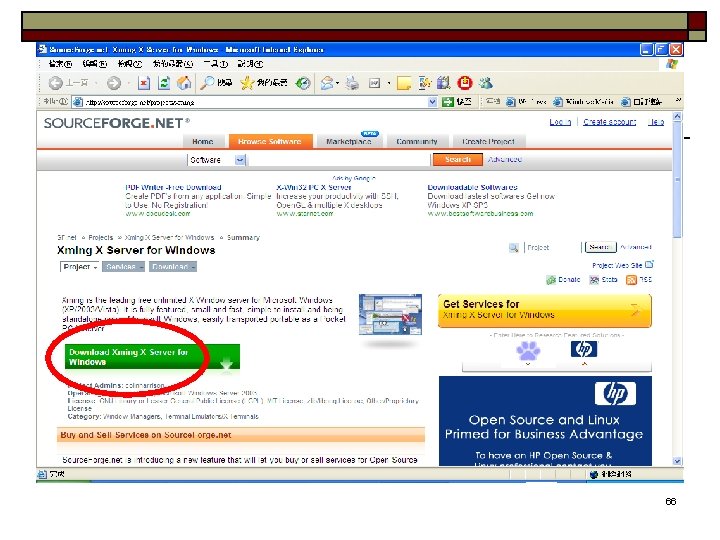The image size is (720, 540).
Task: Click the project search magnifier icon
Action: click(x=514, y=248)
